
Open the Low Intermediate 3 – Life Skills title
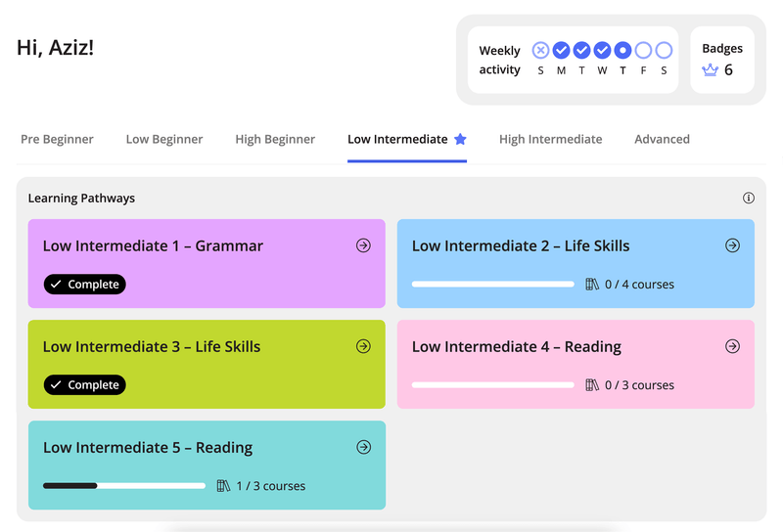[152, 347]
